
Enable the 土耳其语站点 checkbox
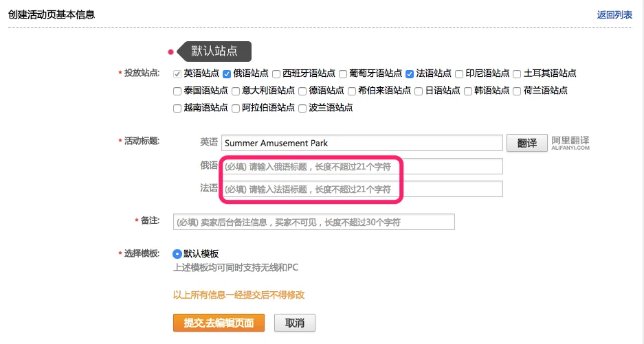(517, 74)
